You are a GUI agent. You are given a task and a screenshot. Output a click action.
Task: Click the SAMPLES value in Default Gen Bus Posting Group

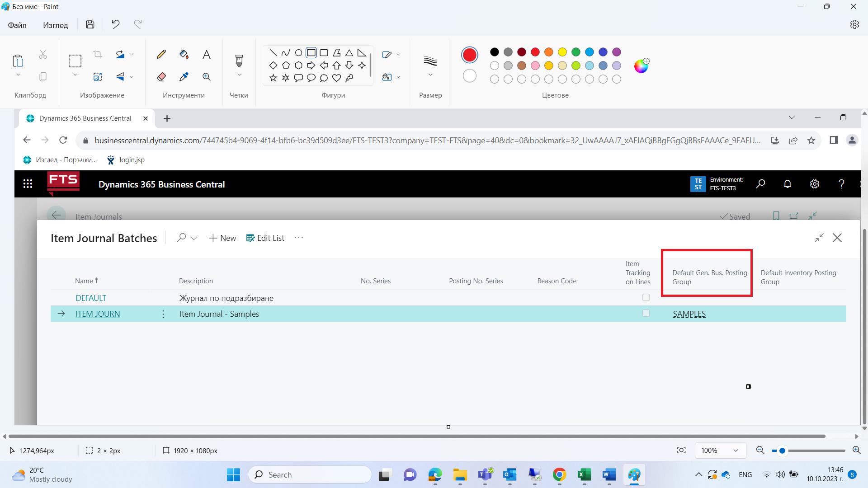(689, 314)
